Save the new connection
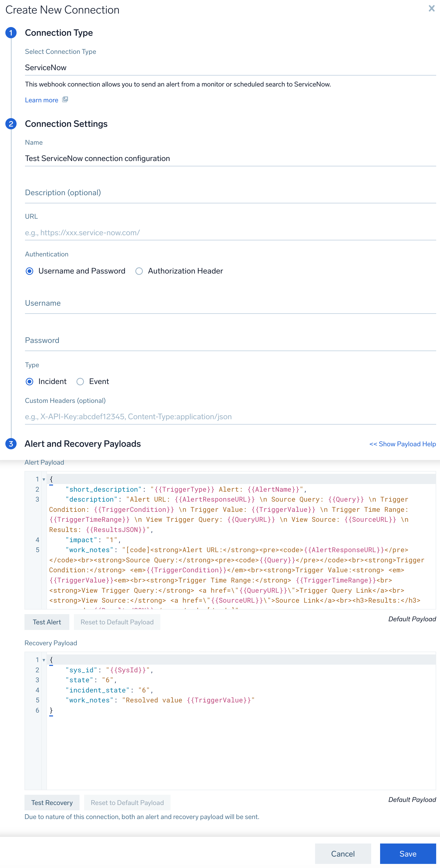 pyautogui.click(x=408, y=853)
